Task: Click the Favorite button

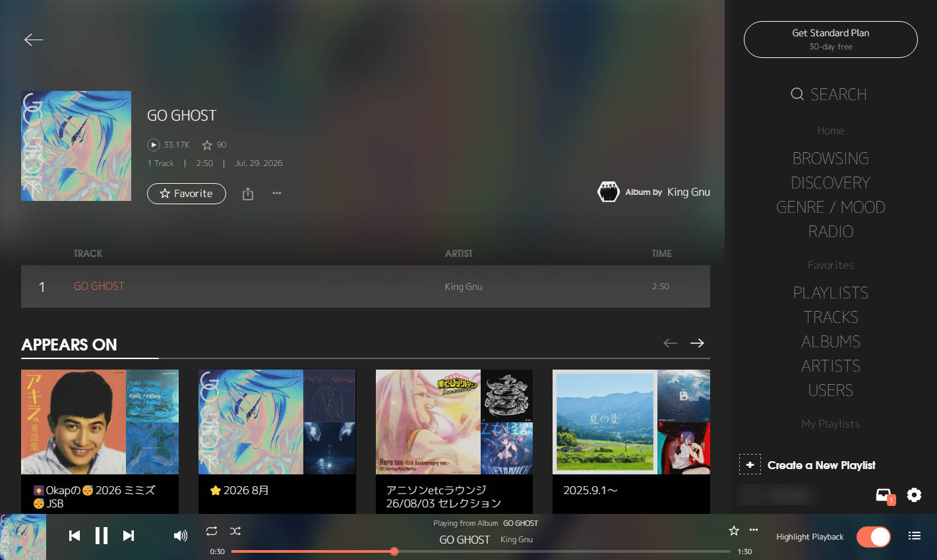Action: (x=187, y=194)
